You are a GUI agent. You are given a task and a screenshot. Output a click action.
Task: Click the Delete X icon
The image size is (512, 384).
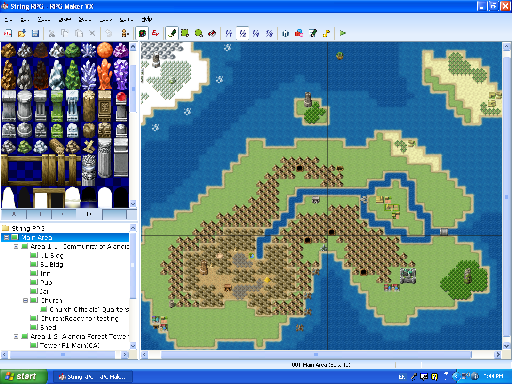tap(92, 33)
